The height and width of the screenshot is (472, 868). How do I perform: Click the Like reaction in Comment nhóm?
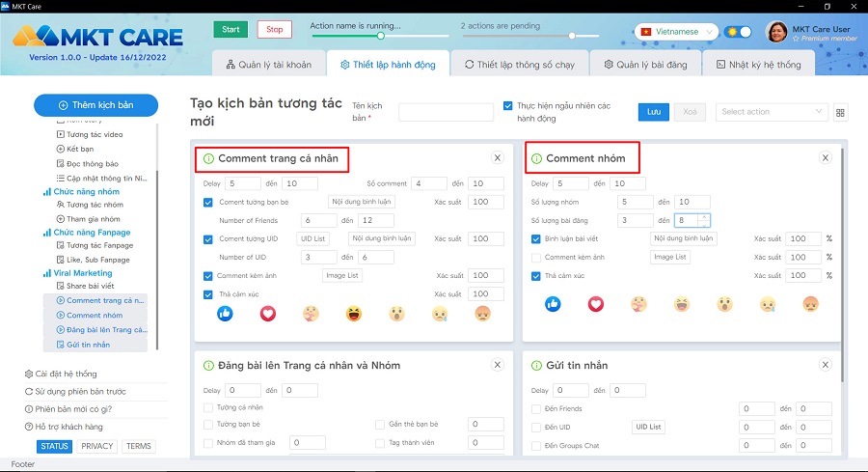[553, 304]
